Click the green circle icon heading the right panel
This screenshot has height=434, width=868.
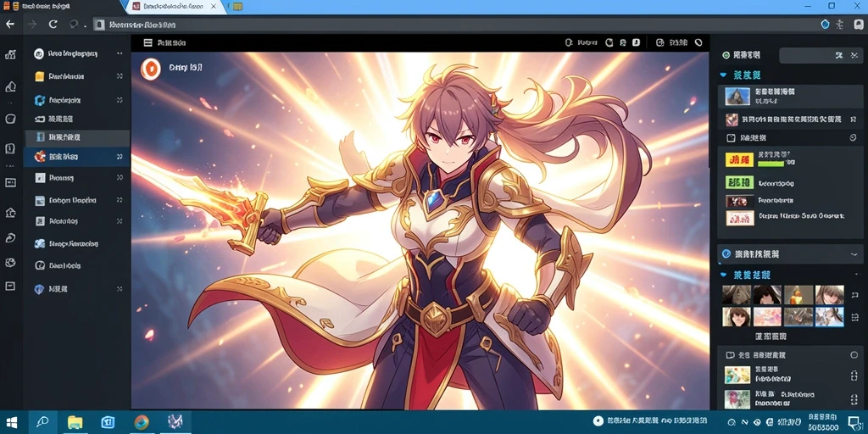(726, 55)
